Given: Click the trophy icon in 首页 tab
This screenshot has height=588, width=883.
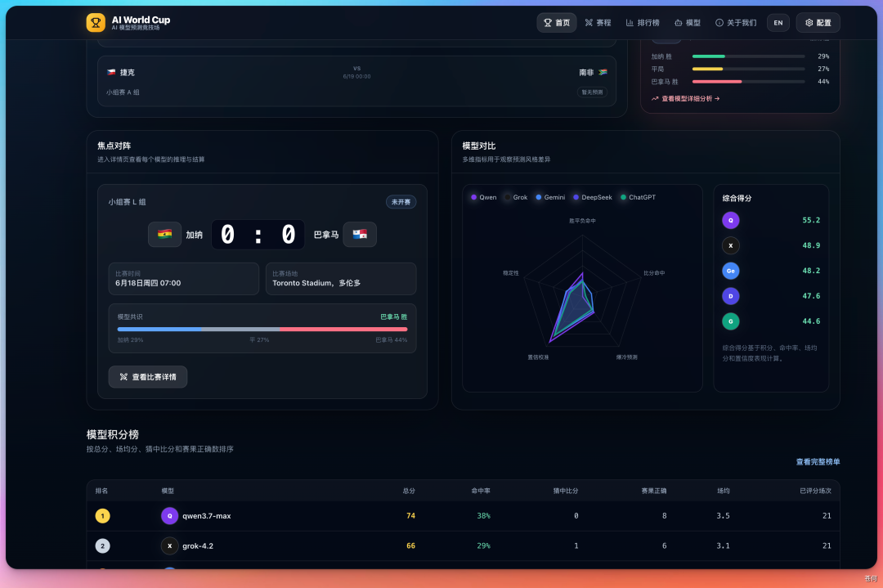Looking at the screenshot, I should (547, 23).
